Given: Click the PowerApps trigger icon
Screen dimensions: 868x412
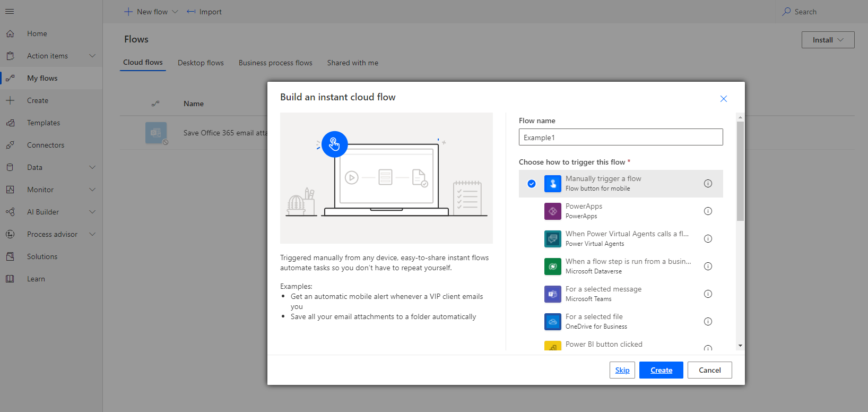Looking at the screenshot, I should pos(553,211).
